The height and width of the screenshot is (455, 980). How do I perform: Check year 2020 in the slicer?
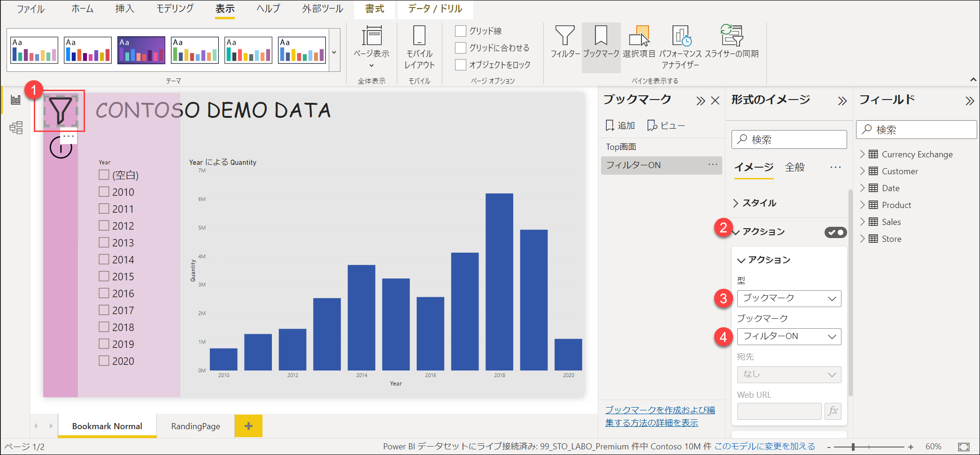(x=104, y=361)
